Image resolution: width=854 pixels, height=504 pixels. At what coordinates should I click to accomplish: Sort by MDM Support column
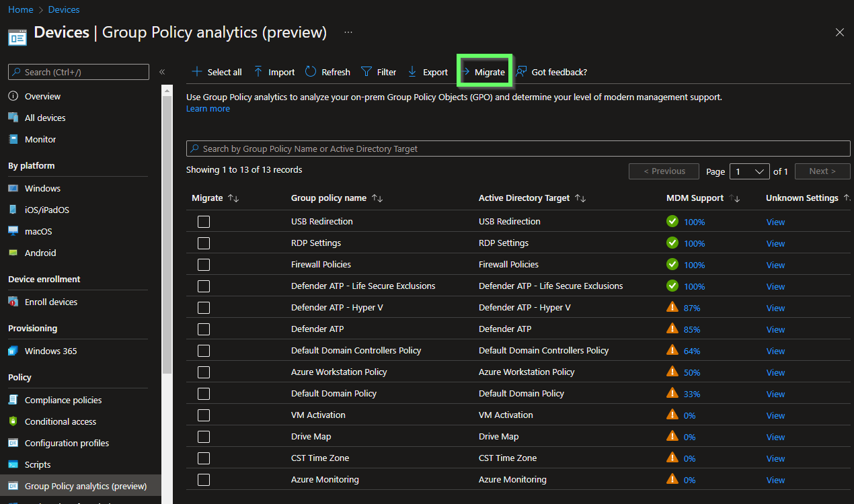(x=734, y=198)
